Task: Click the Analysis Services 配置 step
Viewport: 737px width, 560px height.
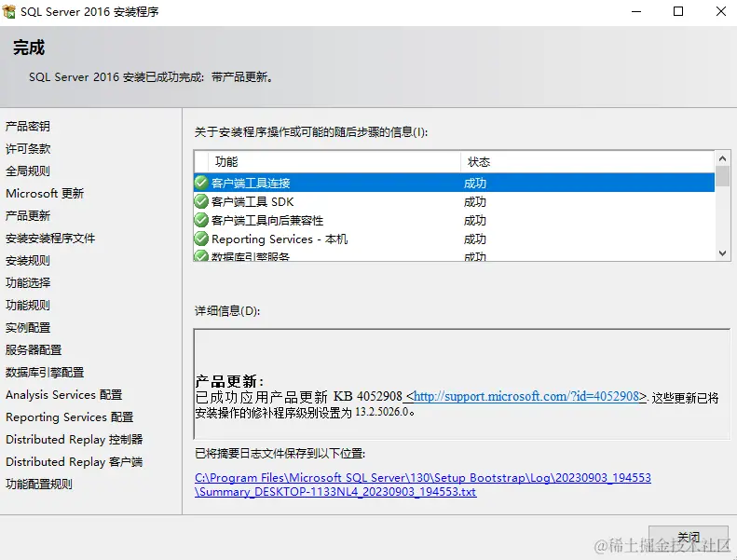Action: tap(64, 394)
